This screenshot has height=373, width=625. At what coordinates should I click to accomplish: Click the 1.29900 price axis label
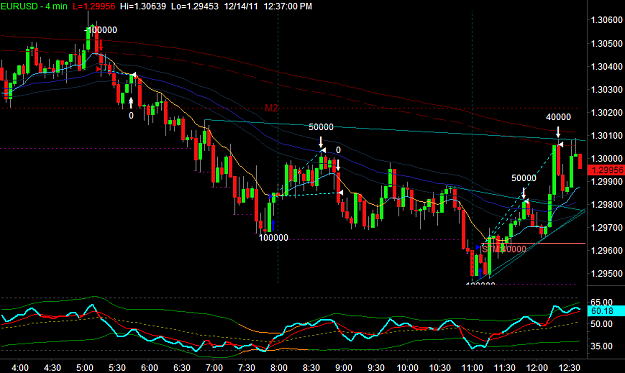[606, 181]
